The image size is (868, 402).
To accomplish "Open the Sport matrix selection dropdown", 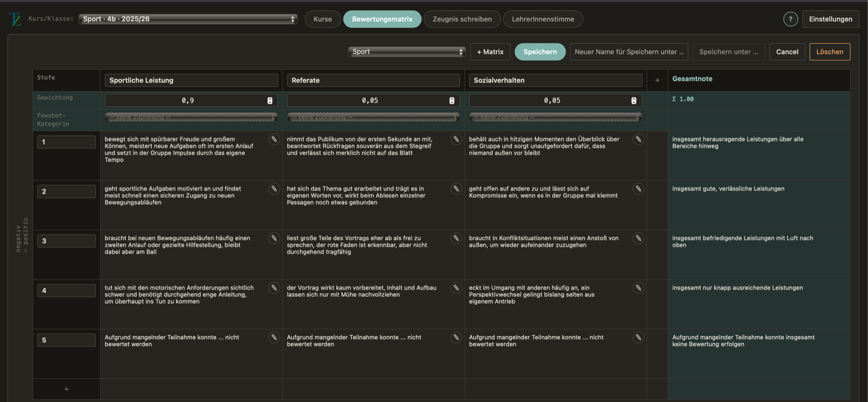I will [407, 52].
